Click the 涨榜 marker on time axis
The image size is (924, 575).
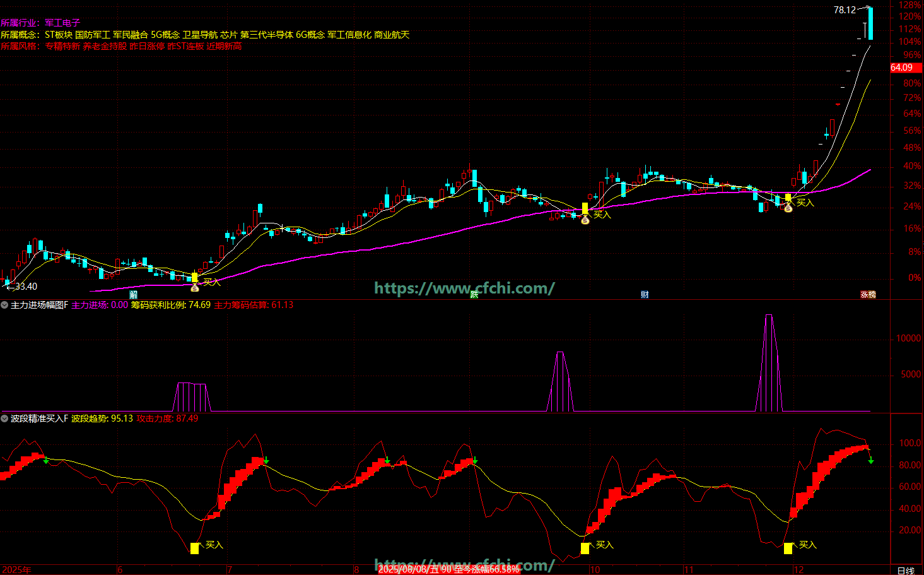coord(868,295)
